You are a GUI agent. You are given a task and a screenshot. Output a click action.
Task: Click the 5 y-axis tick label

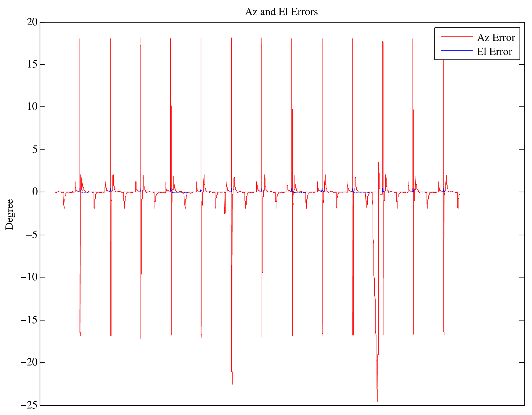click(35, 150)
